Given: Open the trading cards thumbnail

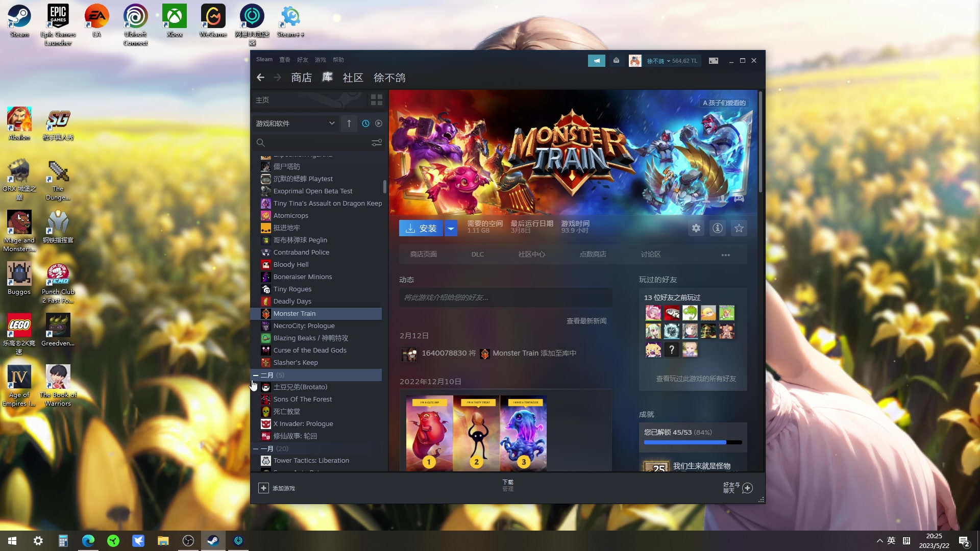Looking at the screenshot, I should coord(476,433).
